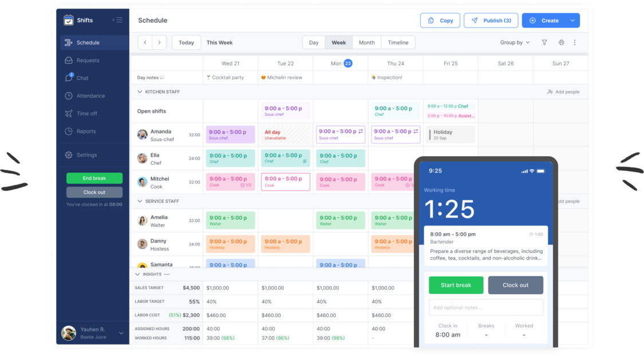Open the filter icon in the toolbar
The height and width of the screenshot is (356, 644).
point(544,42)
